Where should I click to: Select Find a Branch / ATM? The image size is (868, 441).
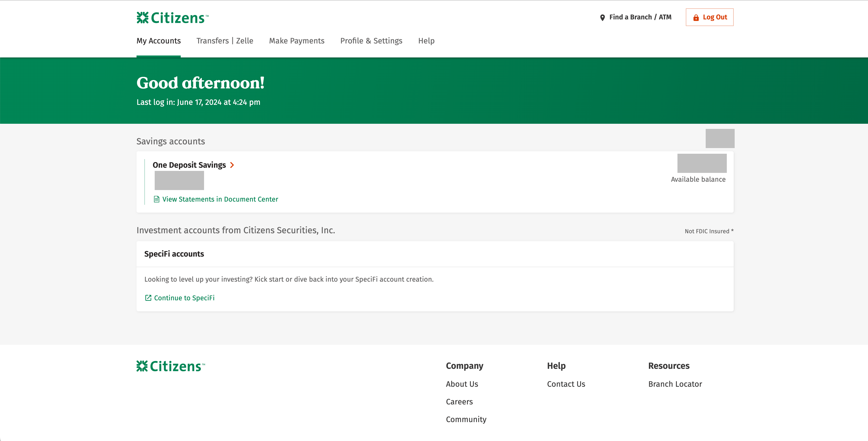[640, 17]
